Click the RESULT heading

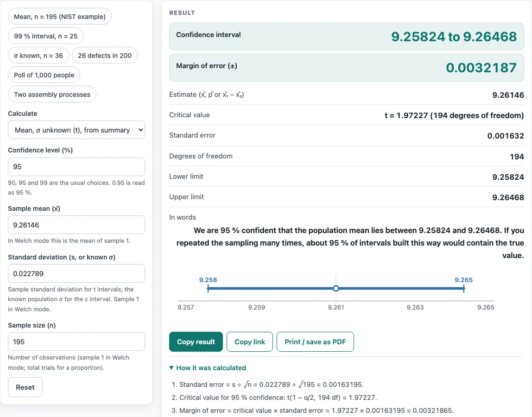coord(182,13)
